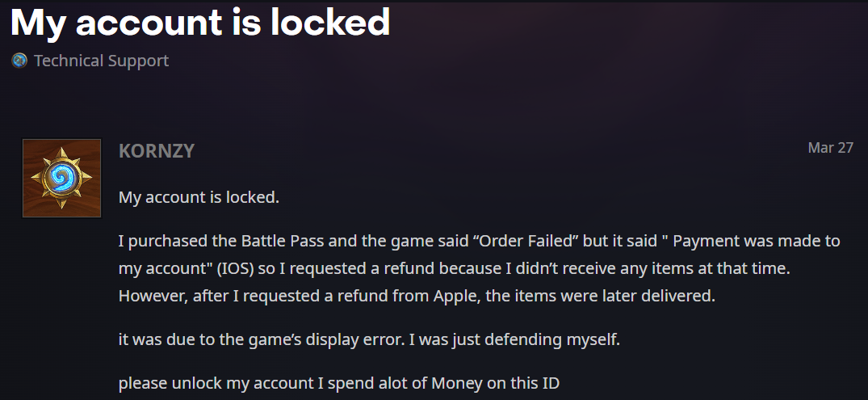Open the Technical Support category link
The width and height of the screenshot is (868, 400).
pos(101,61)
